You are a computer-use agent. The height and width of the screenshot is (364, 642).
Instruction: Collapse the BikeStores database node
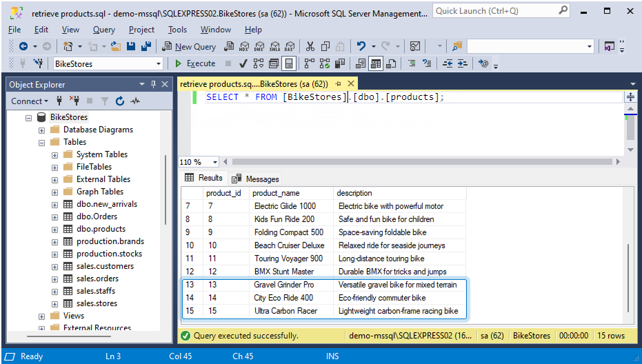(x=29, y=118)
